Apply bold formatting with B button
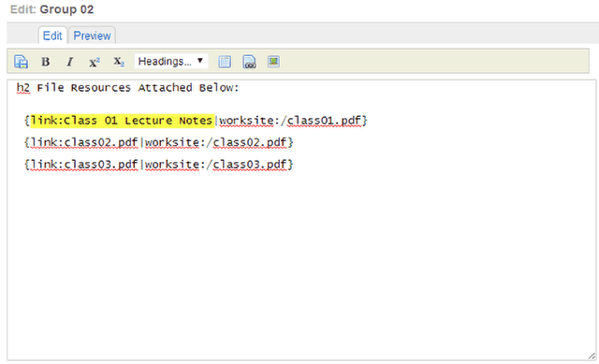This screenshot has height=364, width=599. [46, 62]
